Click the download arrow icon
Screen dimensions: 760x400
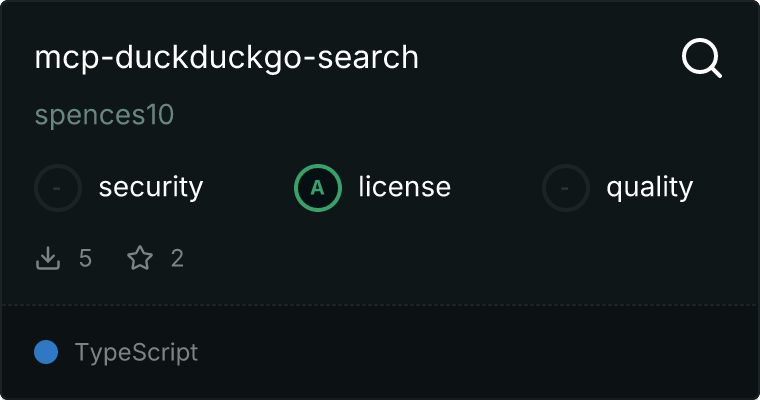48,259
